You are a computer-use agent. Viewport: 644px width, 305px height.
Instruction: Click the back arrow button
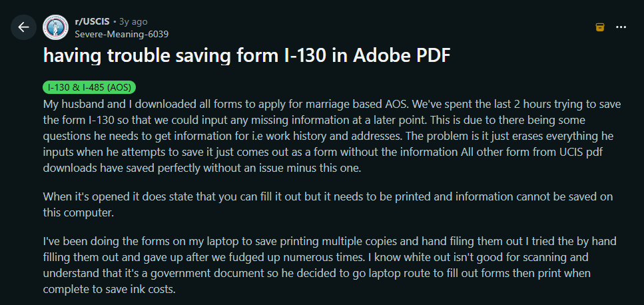tap(23, 27)
